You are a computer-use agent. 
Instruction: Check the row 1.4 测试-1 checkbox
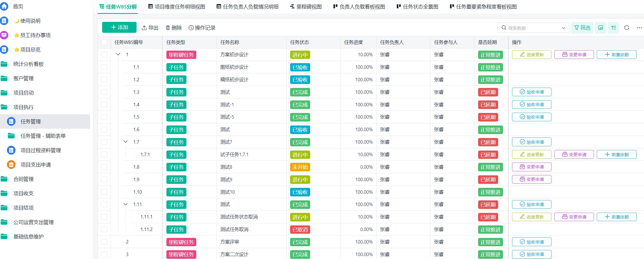(x=104, y=105)
